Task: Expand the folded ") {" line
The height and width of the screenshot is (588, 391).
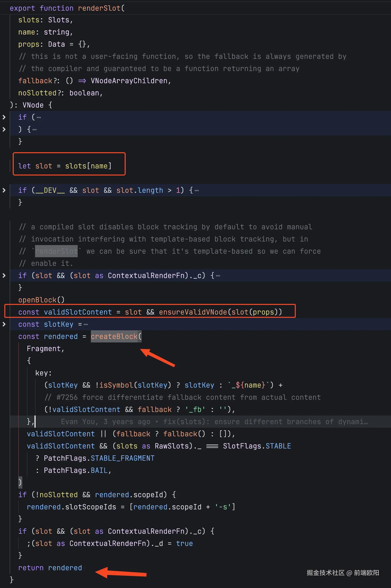Action: (x=4, y=129)
